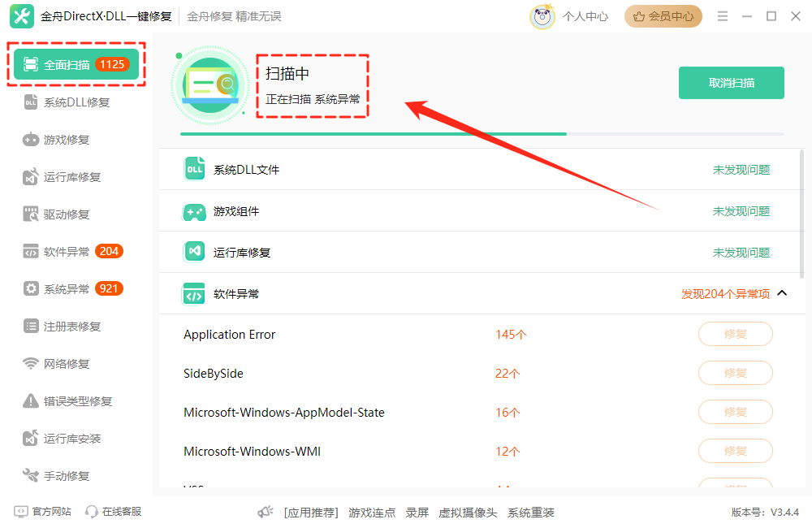Click the 1125 badge on 全面扫描
This screenshot has height=528, width=812.
click(x=112, y=64)
